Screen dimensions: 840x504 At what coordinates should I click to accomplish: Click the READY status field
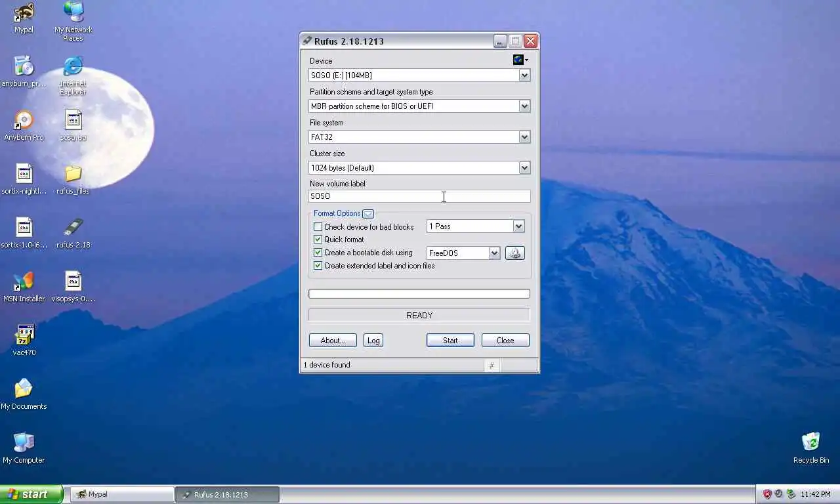pyautogui.click(x=419, y=316)
